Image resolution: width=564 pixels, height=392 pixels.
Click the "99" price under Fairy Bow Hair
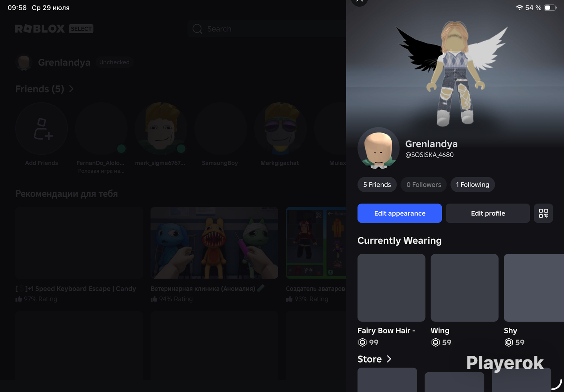point(374,343)
